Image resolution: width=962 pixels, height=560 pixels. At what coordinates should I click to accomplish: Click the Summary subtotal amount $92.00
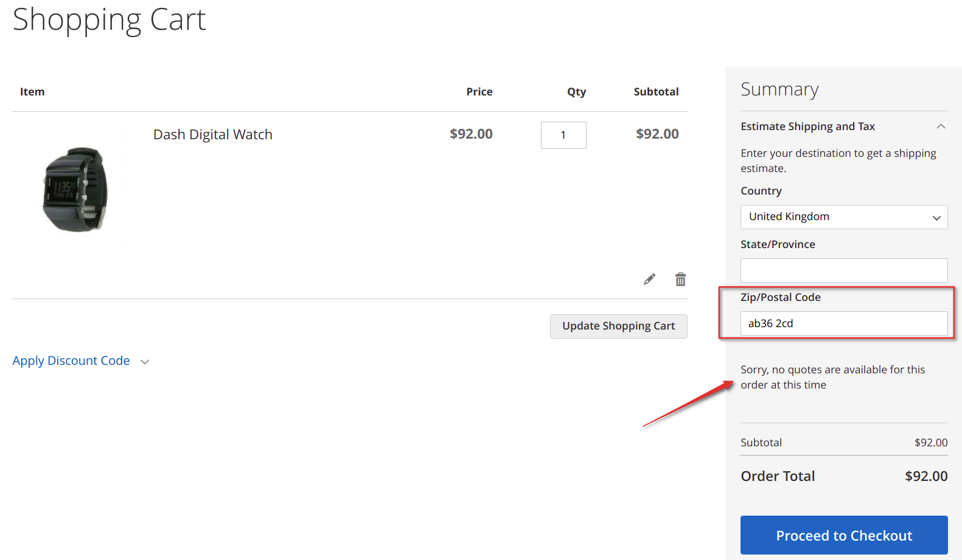(x=931, y=443)
